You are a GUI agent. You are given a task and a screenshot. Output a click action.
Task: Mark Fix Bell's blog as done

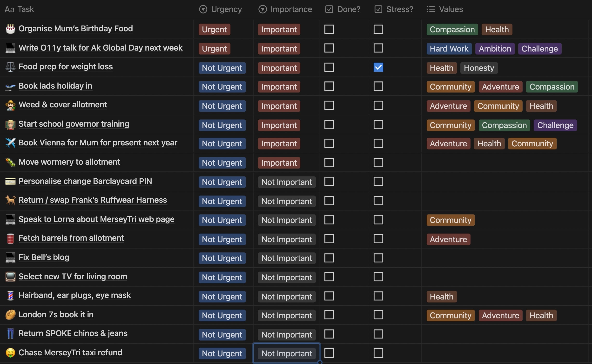click(x=329, y=258)
